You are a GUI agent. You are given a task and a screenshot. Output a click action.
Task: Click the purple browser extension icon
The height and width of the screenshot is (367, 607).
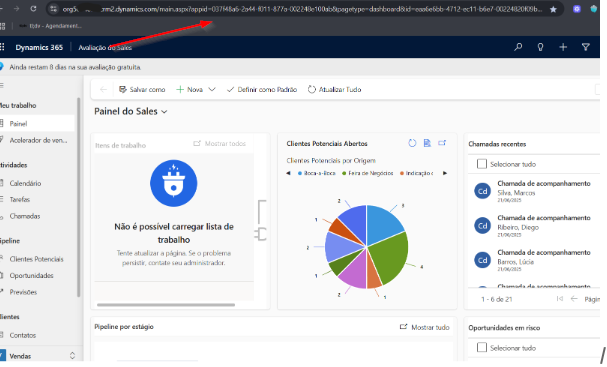(577, 9)
